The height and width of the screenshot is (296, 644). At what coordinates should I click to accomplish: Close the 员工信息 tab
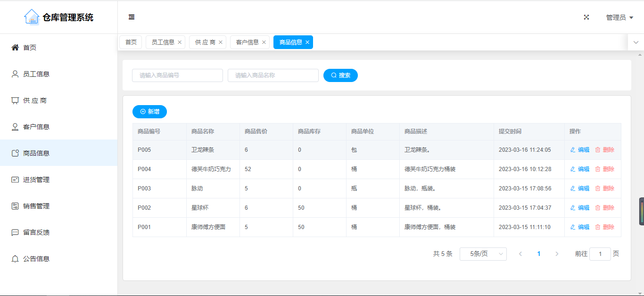click(180, 42)
